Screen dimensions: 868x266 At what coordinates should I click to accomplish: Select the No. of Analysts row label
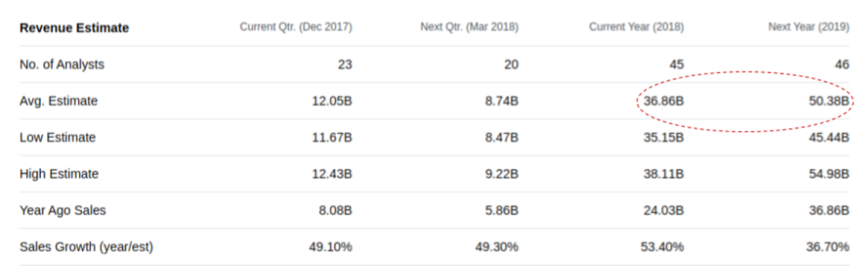pyautogui.click(x=62, y=64)
